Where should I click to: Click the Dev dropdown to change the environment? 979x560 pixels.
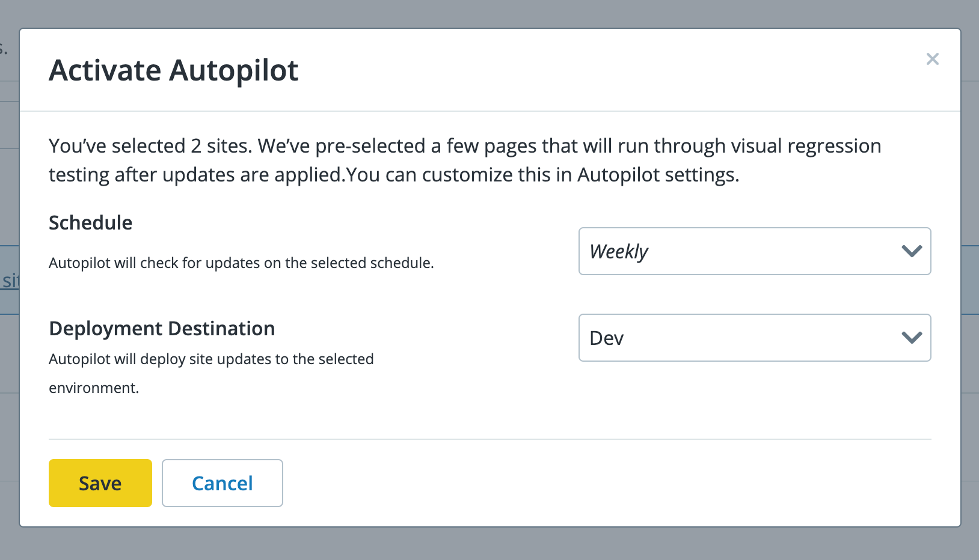(755, 338)
